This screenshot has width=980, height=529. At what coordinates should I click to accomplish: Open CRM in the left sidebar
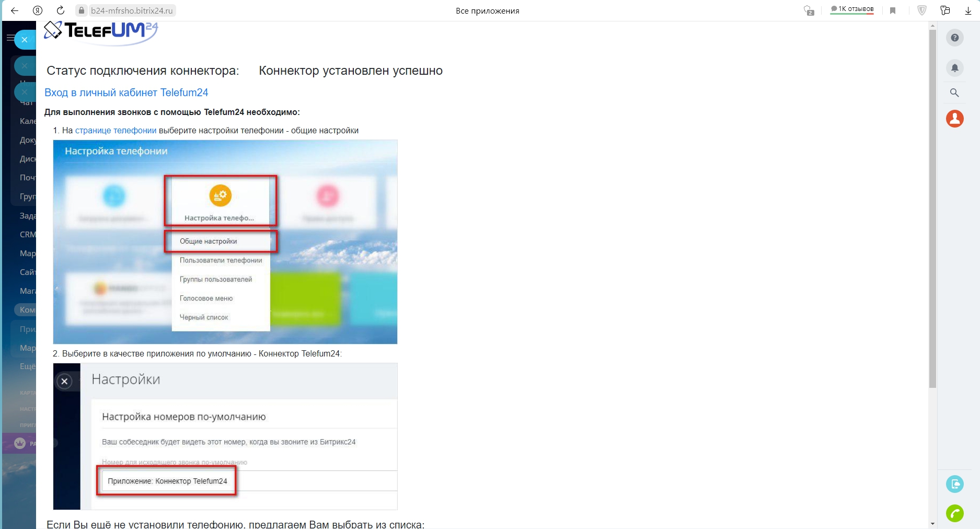point(28,234)
